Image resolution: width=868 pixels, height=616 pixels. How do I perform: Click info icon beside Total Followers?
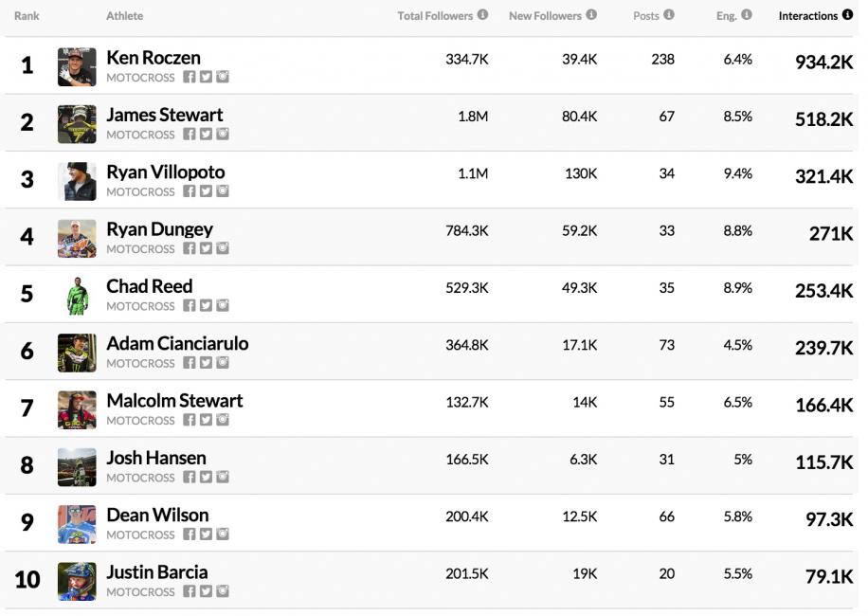(482, 15)
